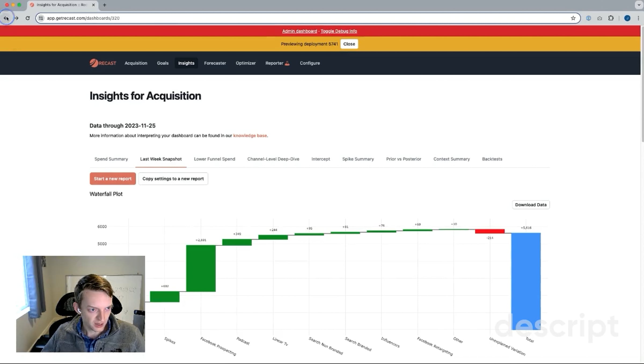This screenshot has height=364, width=644.
Task: Open the Lower Funnel Spend tab
Action: coord(214,159)
